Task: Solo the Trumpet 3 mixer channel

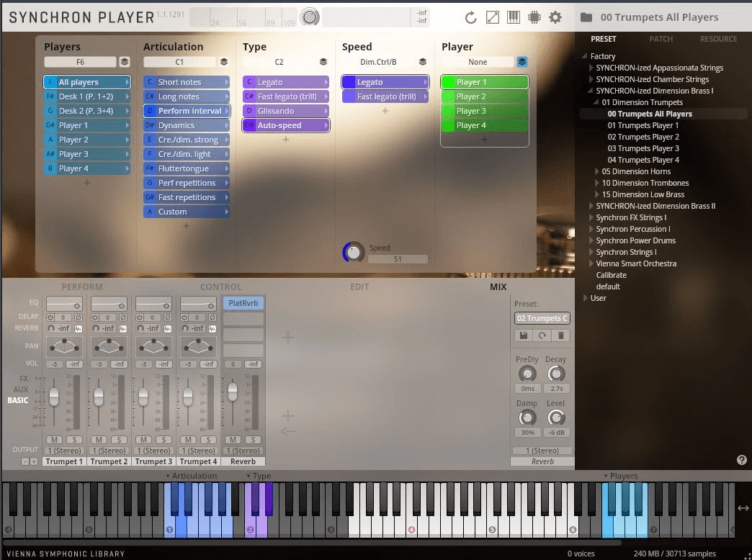Action: click(x=164, y=440)
